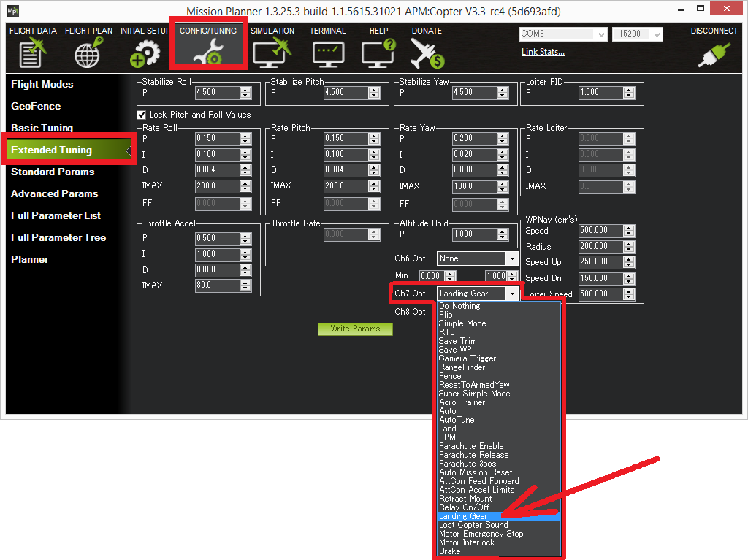Click the Write Params button

coord(355,329)
